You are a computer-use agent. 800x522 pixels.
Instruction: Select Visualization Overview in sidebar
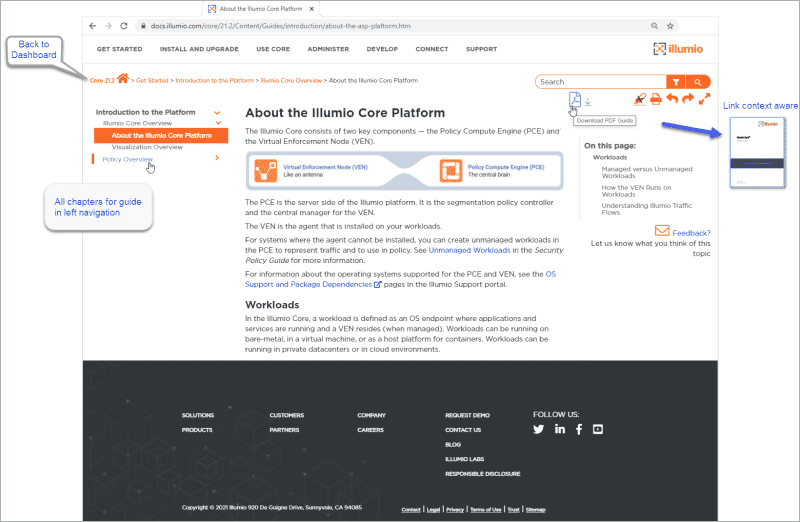[x=147, y=147]
